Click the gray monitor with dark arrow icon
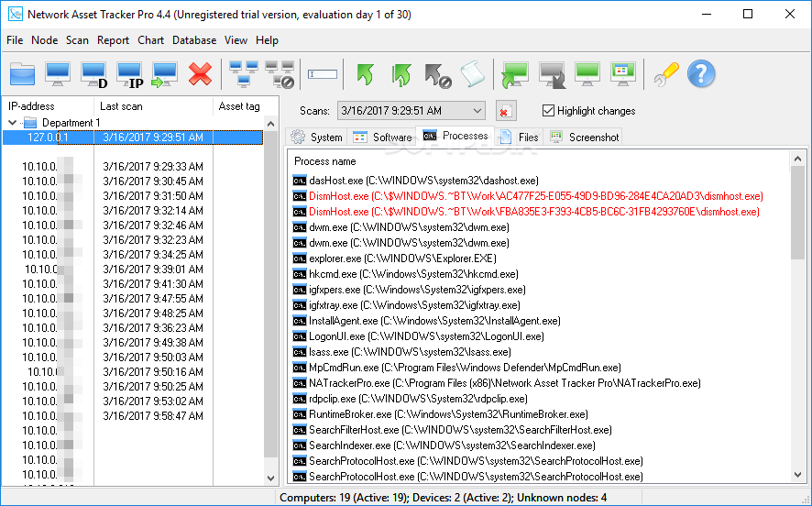Viewport: 812px width, 506px height. (x=552, y=74)
